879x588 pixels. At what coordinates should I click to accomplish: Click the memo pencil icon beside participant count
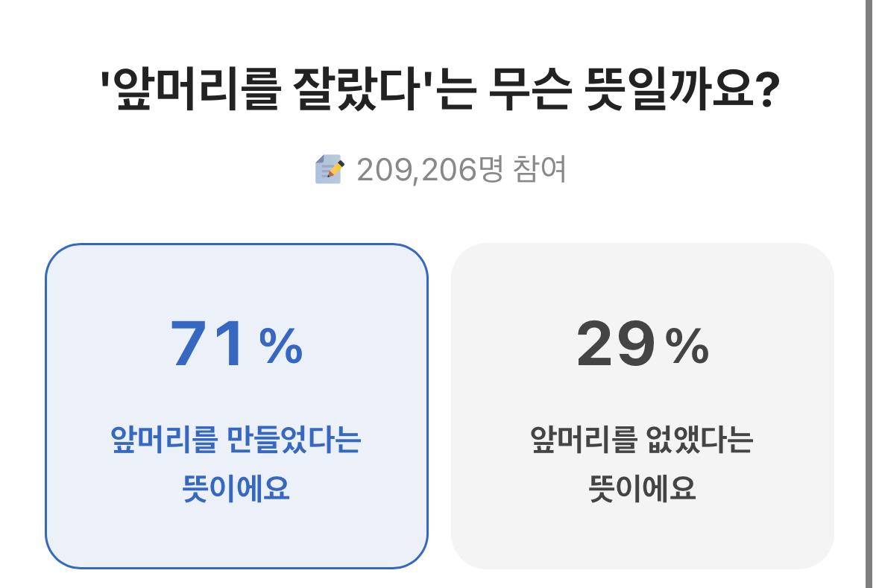330,170
